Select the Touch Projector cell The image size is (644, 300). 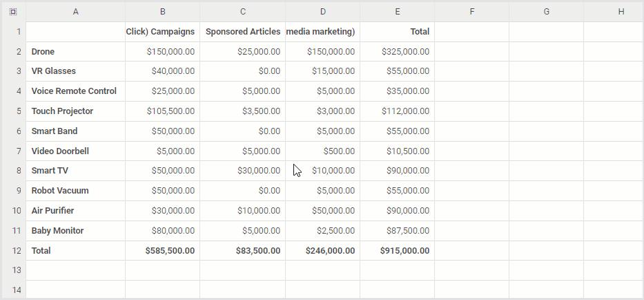point(75,111)
